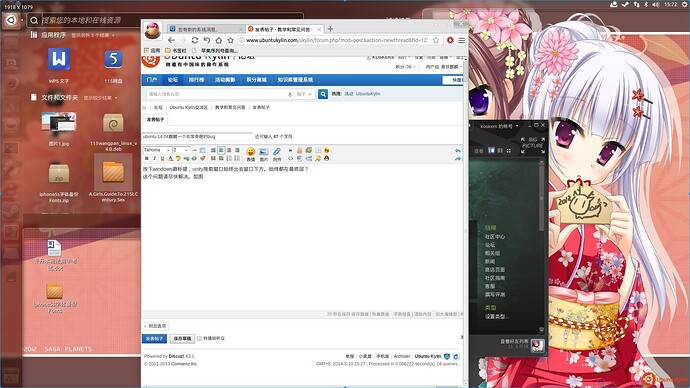This screenshot has height=388, width=690.
Task: Open the Tahoma font dropdown
Action: tap(157, 150)
